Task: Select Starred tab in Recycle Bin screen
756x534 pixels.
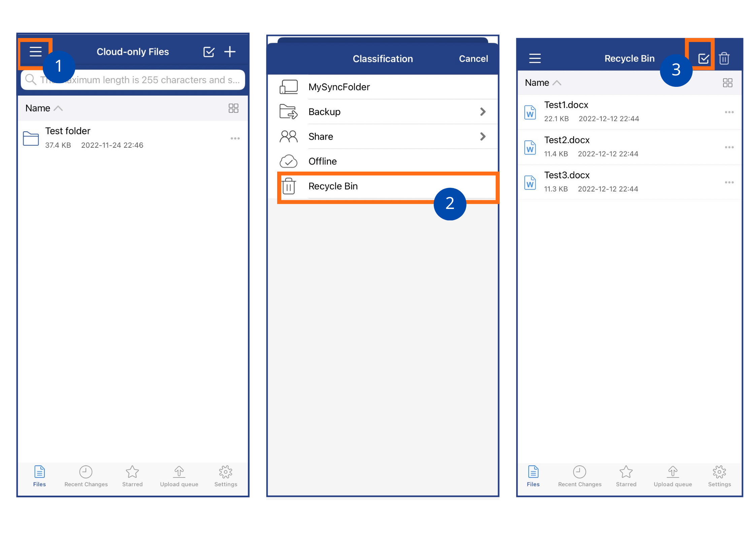Action: [x=626, y=476]
